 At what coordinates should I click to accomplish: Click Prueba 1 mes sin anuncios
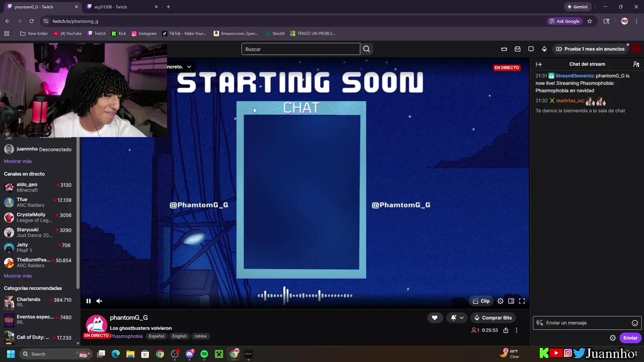[x=591, y=49]
